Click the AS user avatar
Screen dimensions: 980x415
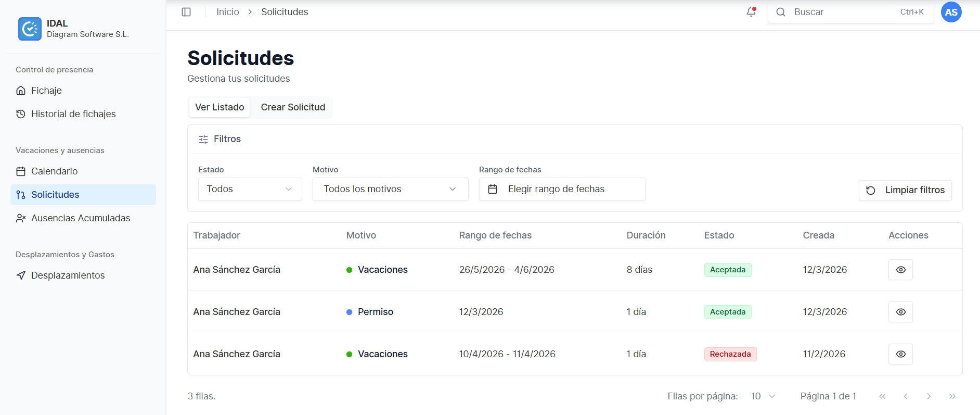[x=951, y=12]
